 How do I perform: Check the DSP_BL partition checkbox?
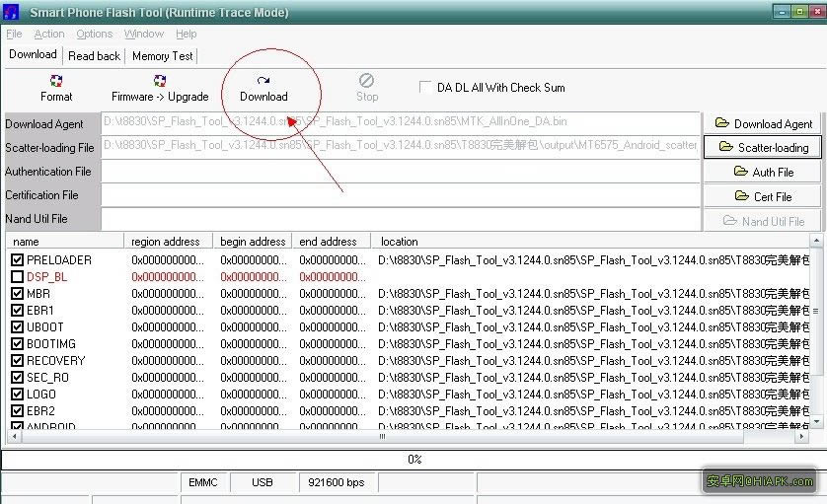18,277
